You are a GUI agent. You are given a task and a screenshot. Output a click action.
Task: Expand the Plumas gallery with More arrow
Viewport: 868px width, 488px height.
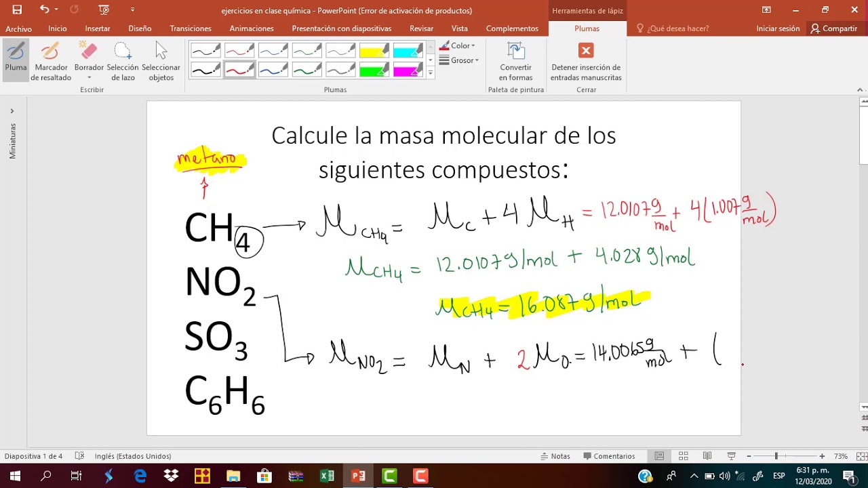coord(430,73)
